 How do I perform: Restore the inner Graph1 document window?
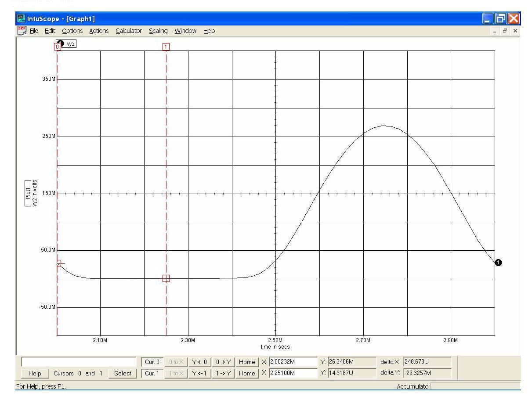point(505,31)
